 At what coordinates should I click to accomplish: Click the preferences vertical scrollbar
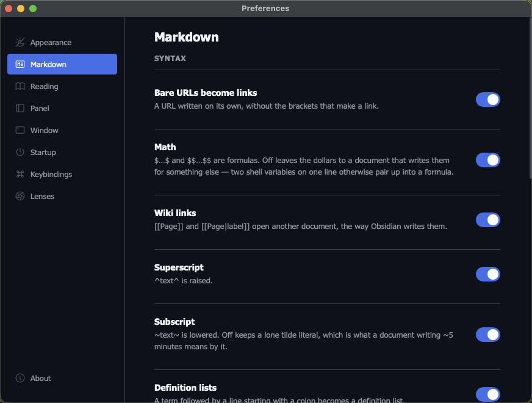pyautogui.click(x=530, y=98)
